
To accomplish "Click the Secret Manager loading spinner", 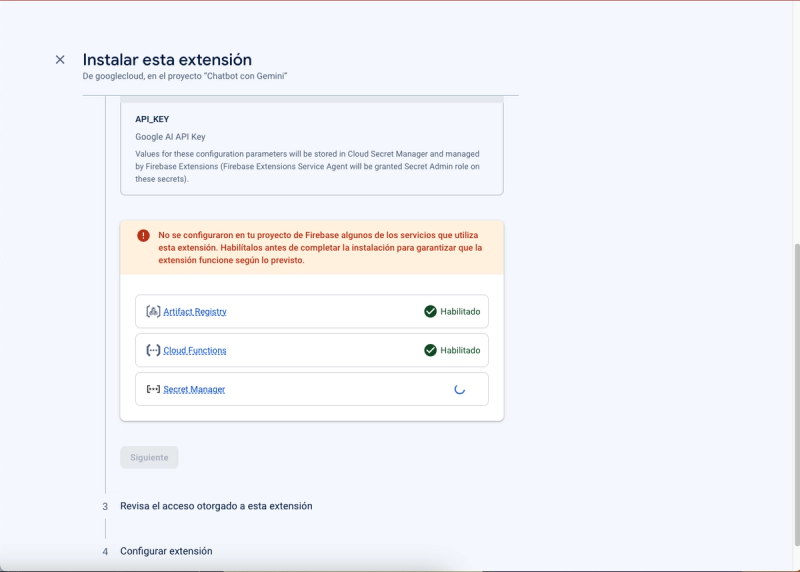I will (459, 389).
